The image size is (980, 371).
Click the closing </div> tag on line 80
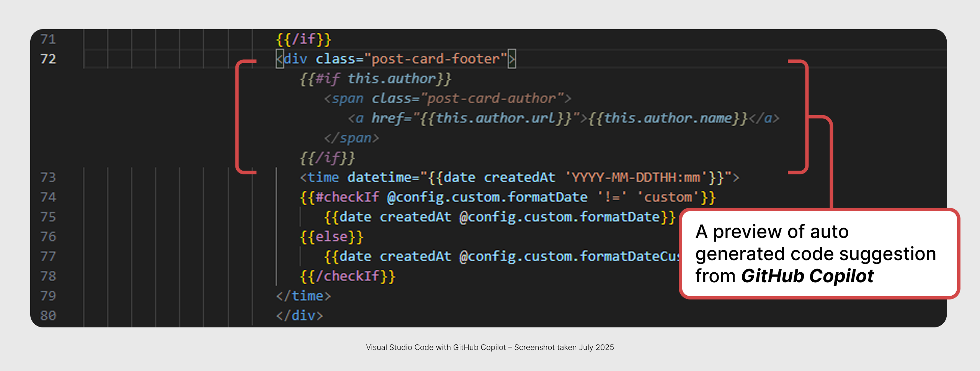[x=300, y=316]
